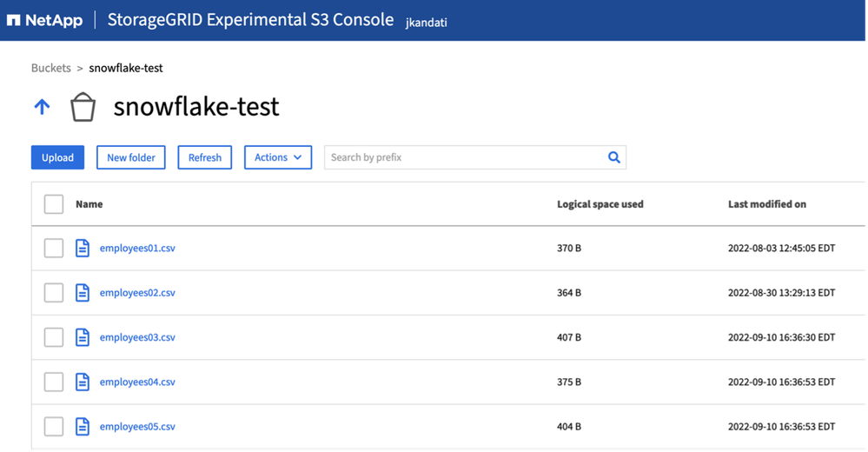The width and height of the screenshot is (868, 452).
Task: Click the file icon beside employees01.csv
Action: (83, 249)
